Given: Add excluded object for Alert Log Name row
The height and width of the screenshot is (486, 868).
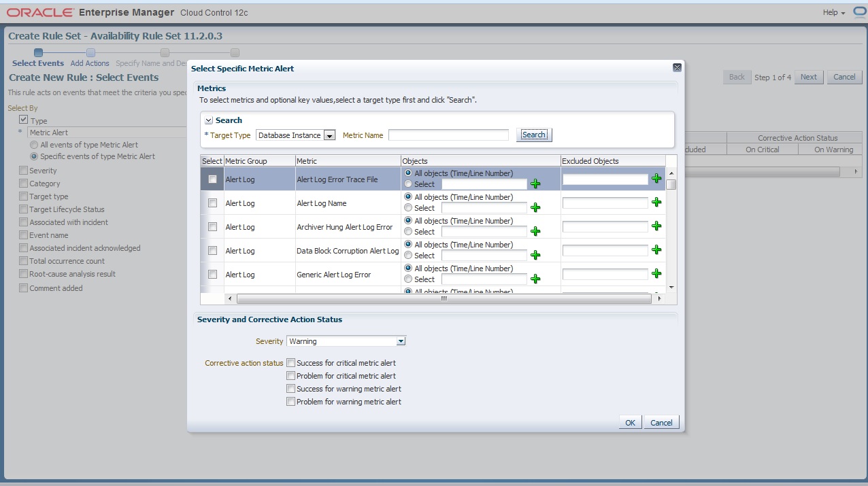Looking at the screenshot, I should tap(656, 203).
